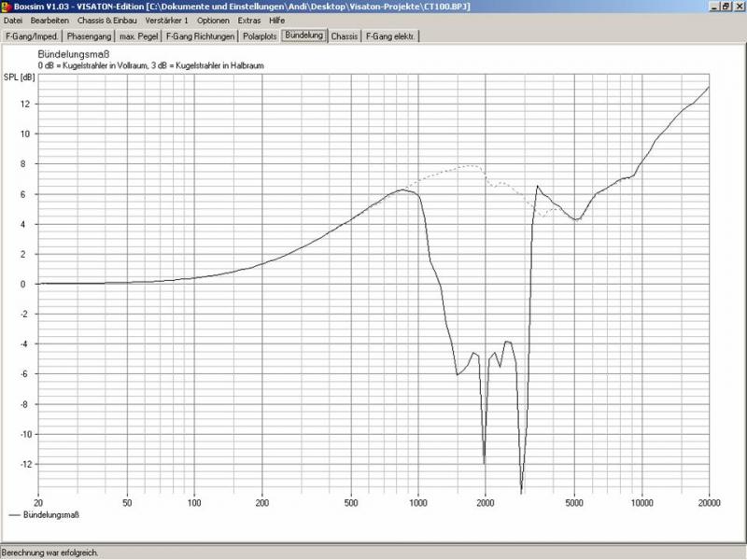The width and height of the screenshot is (747, 560).
Task: Open the Extras menu
Action: [x=249, y=21]
